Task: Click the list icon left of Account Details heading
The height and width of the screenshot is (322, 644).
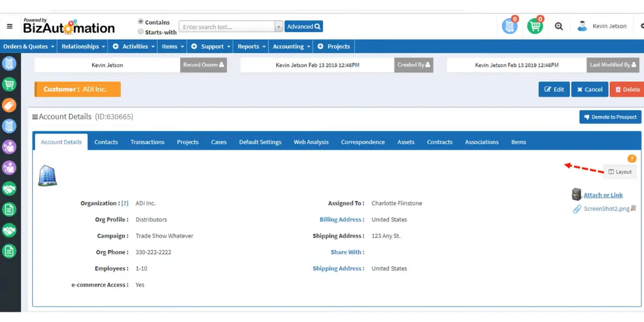Action: [x=35, y=117]
